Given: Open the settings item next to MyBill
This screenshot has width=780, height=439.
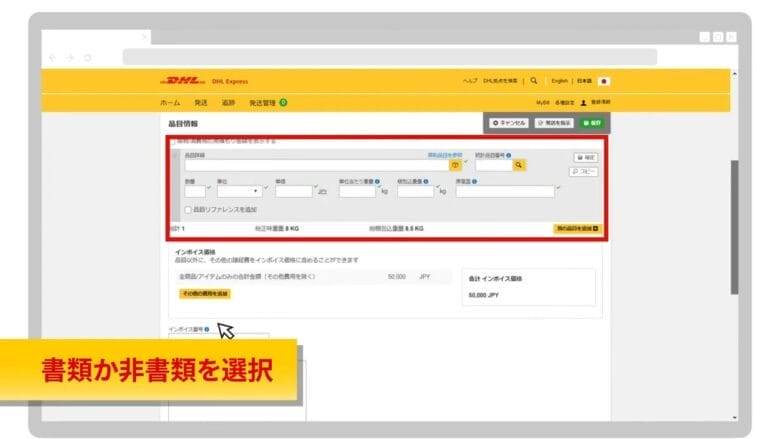Looking at the screenshot, I should pyautogui.click(x=565, y=102).
